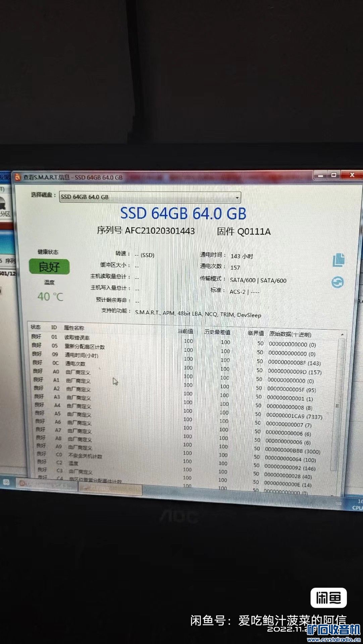Close the S.M.A.R.T. information window
Image resolution: width=363 pixels, height=644 pixels.
(352, 175)
